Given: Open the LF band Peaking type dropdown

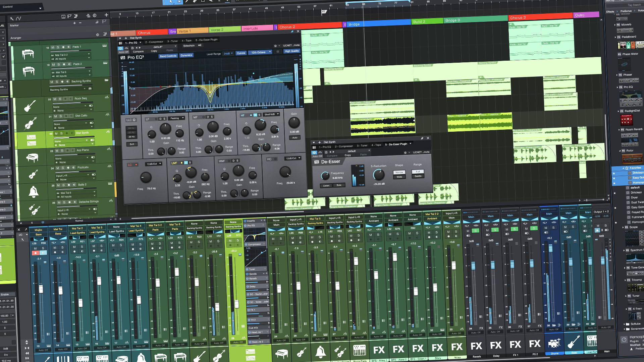Looking at the screenshot, I should pos(177,118).
